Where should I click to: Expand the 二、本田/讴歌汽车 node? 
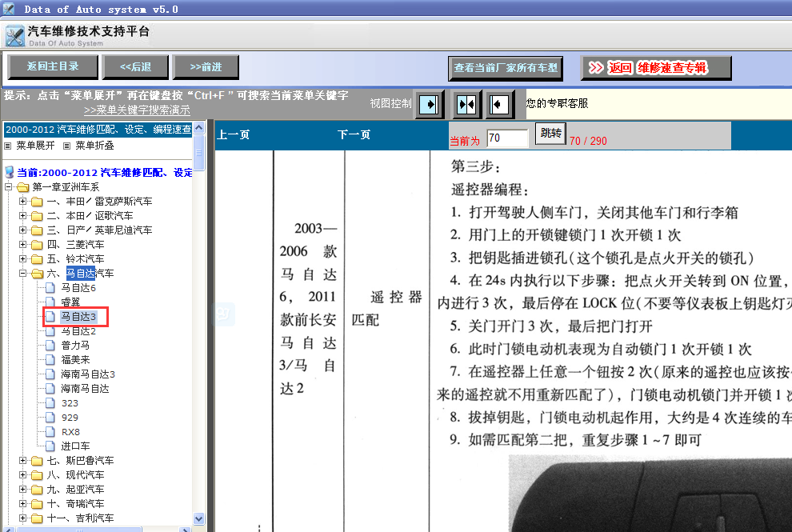coord(22,216)
